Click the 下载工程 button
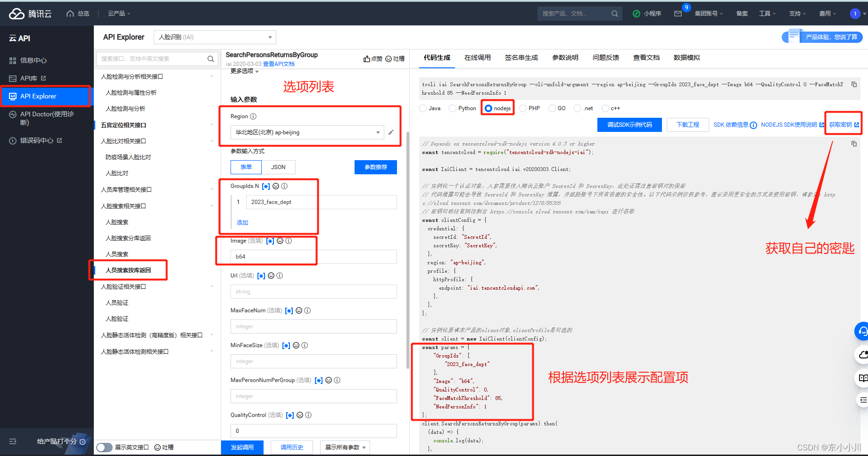The image size is (868, 456). pyautogui.click(x=688, y=125)
